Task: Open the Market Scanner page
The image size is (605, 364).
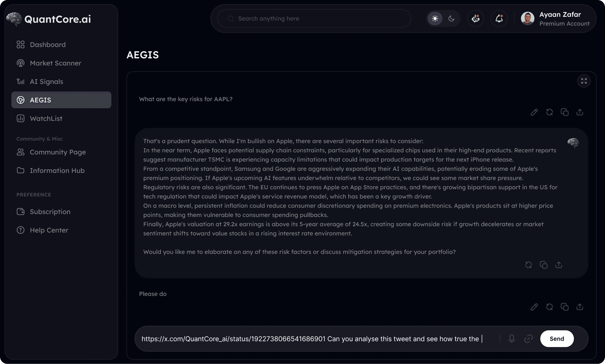Action: click(x=55, y=63)
